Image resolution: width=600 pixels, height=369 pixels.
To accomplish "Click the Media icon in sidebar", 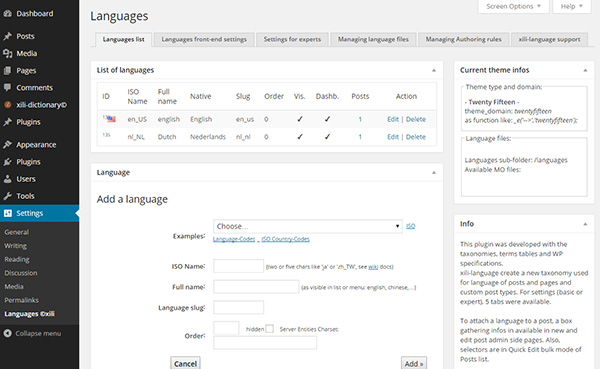I will coord(7,54).
